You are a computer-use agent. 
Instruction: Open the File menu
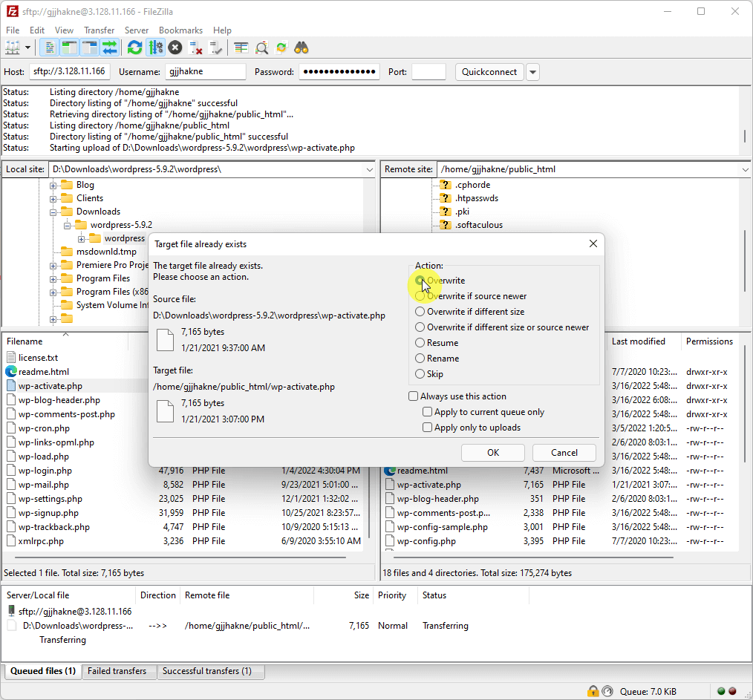click(x=13, y=30)
